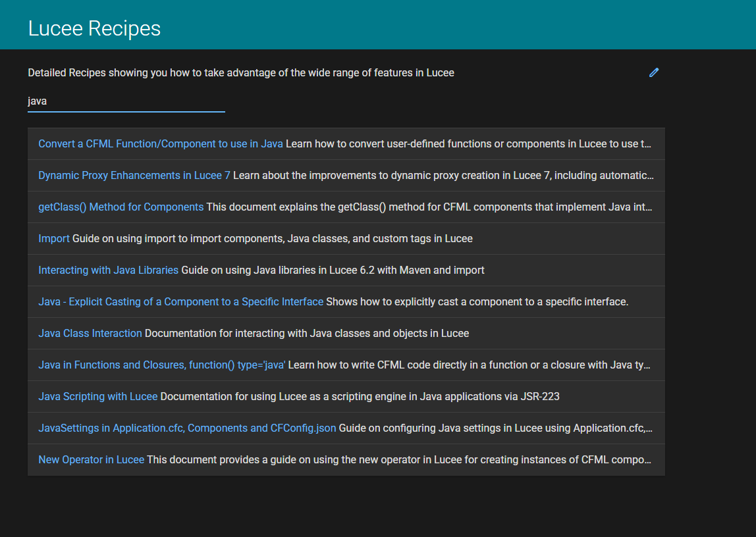Open Java in Functions and Closures link
Viewport: 756px width, 537px height.
coord(161,365)
